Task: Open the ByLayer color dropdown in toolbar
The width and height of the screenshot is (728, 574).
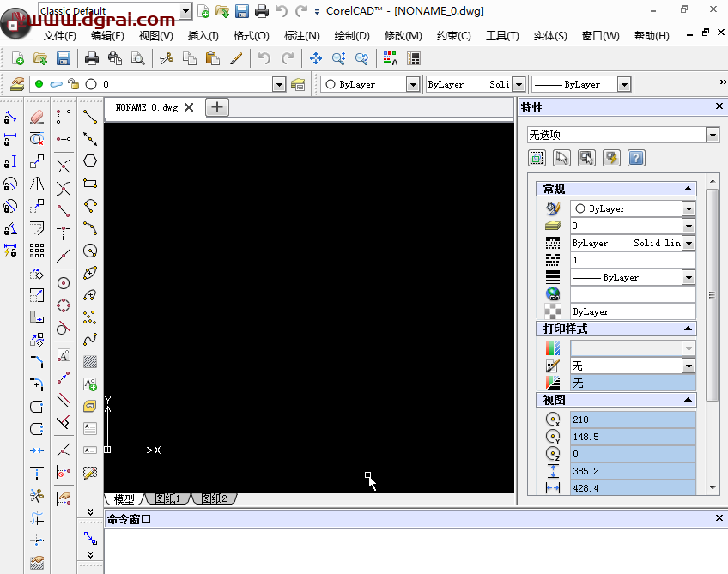Action: pos(413,84)
